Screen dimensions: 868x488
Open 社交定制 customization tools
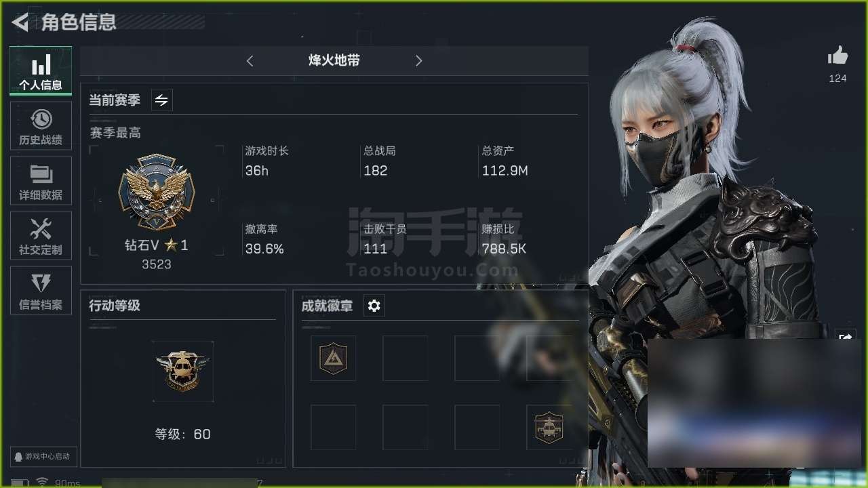[41, 236]
